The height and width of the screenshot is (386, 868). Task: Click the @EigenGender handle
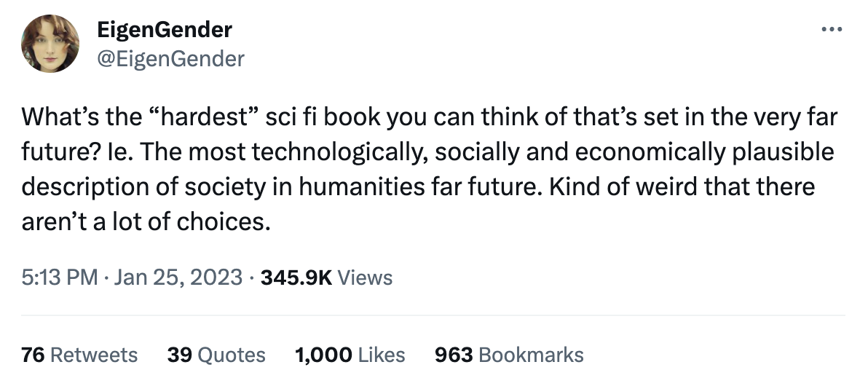pyautogui.click(x=170, y=58)
